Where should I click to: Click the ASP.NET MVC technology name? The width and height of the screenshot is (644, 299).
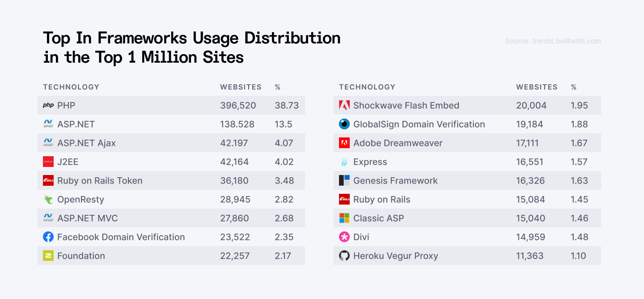[x=88, y=218]
